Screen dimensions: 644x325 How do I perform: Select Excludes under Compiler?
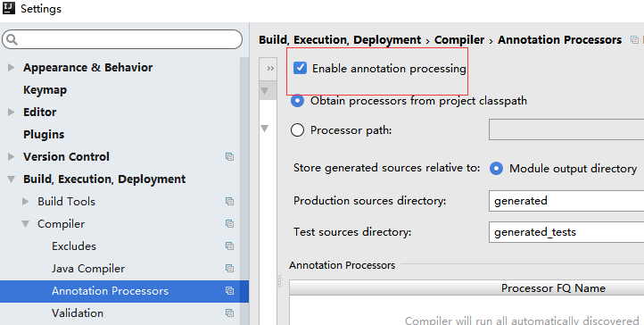click(74, 246)
